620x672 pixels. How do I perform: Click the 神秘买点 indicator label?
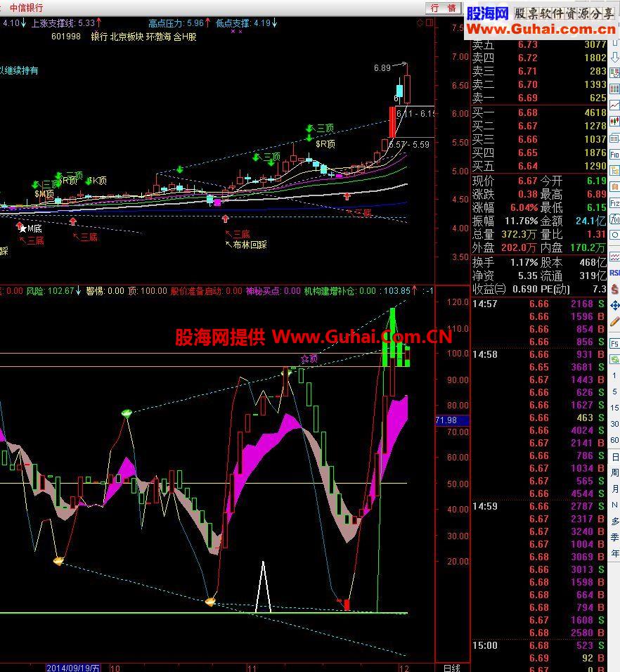pos(263,291)
